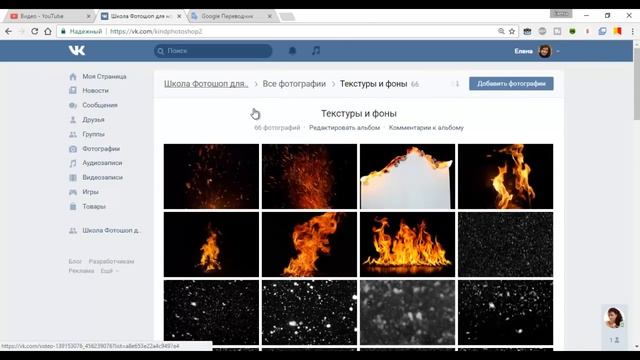This screenshot has height=360, width=640.
Task: Click the Блог footer link
Action: point(75,261)
